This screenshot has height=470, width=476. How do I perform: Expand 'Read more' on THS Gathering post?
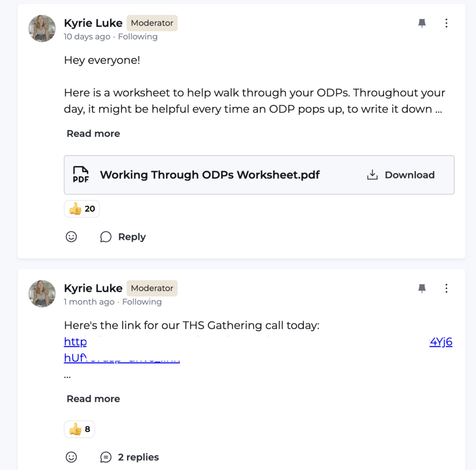click(93, 399)
